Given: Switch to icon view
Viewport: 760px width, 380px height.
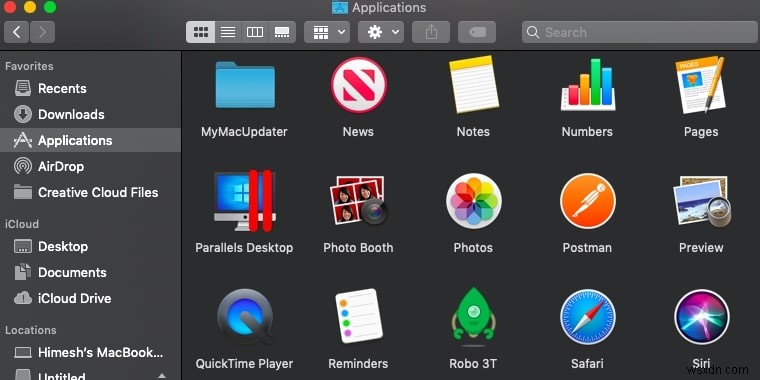Looking at the screenshot, I should click(201, 32).
